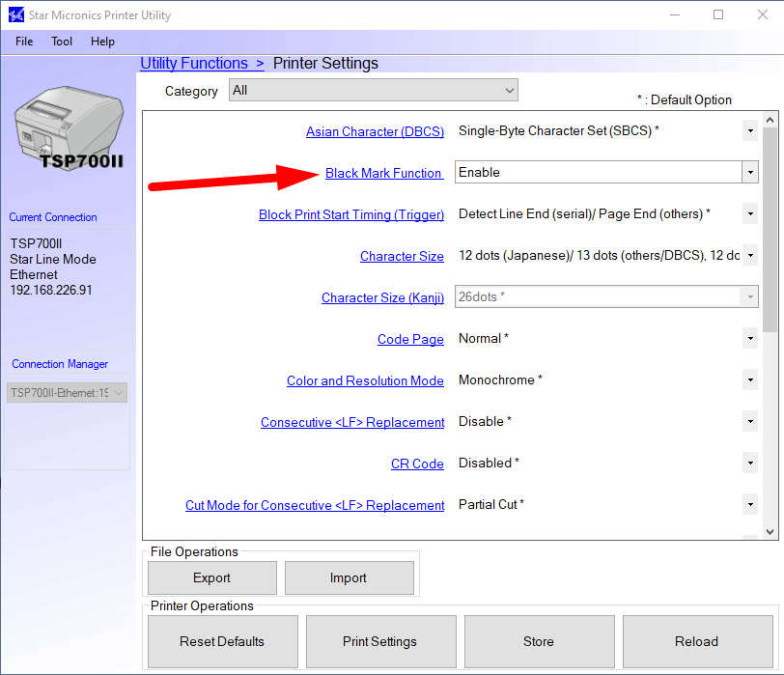
Task: Click the Star Micronics app icon in title bar
Action: pyautogui.click(x=16, y=15)
